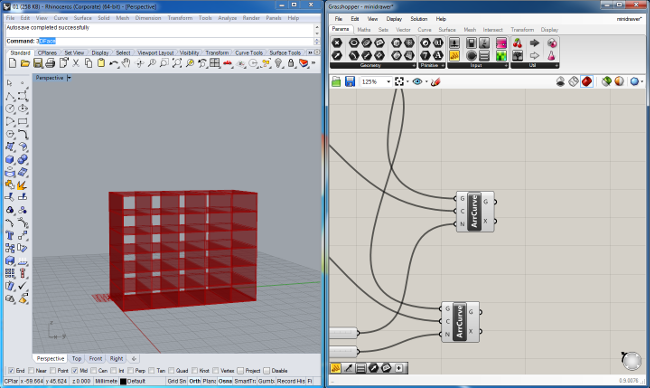Switch to the Curve tab in Grasshopper
The height and width of the screenshot is (388, 650).
coord(424,30)
